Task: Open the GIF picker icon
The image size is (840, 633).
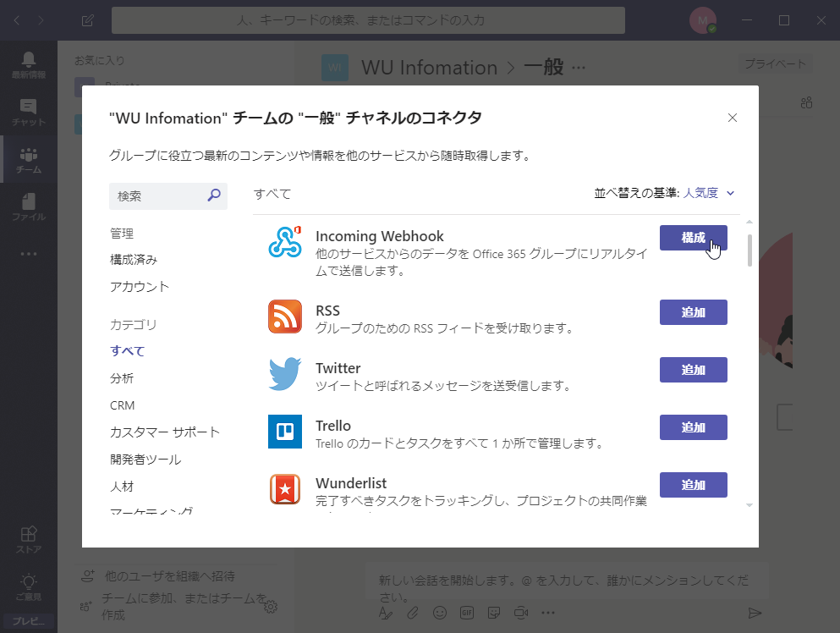Action: click(467, 613)
